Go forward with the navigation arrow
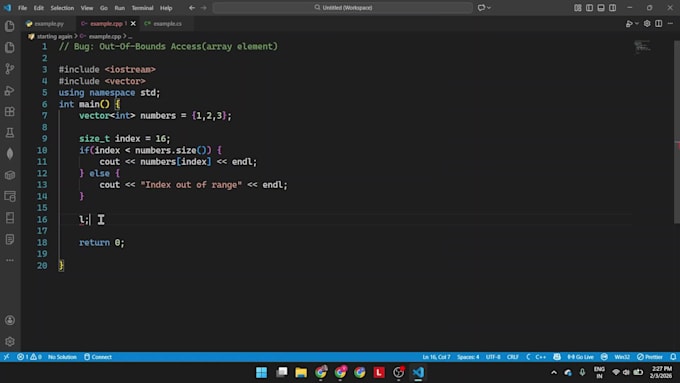Screen dimensions: 680x383 204,8
